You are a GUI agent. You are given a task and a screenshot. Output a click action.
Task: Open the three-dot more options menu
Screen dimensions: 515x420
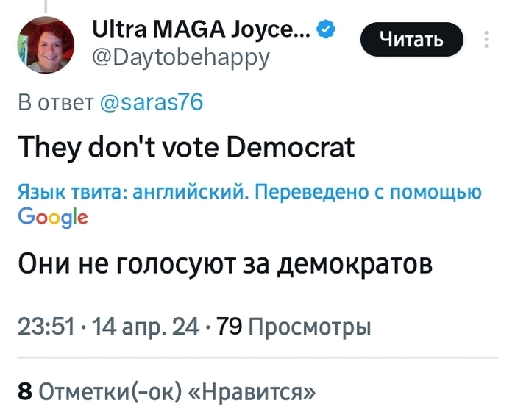[486, 40]
